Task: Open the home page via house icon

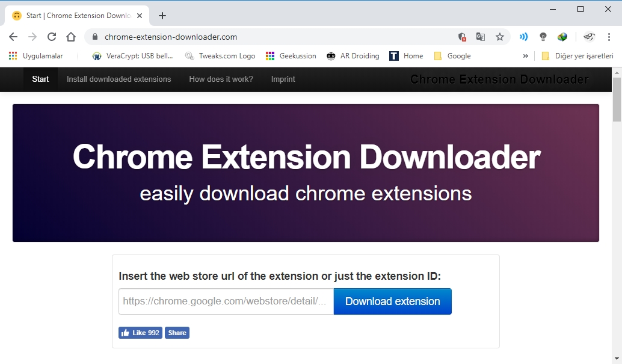Action: coord(71,37)
